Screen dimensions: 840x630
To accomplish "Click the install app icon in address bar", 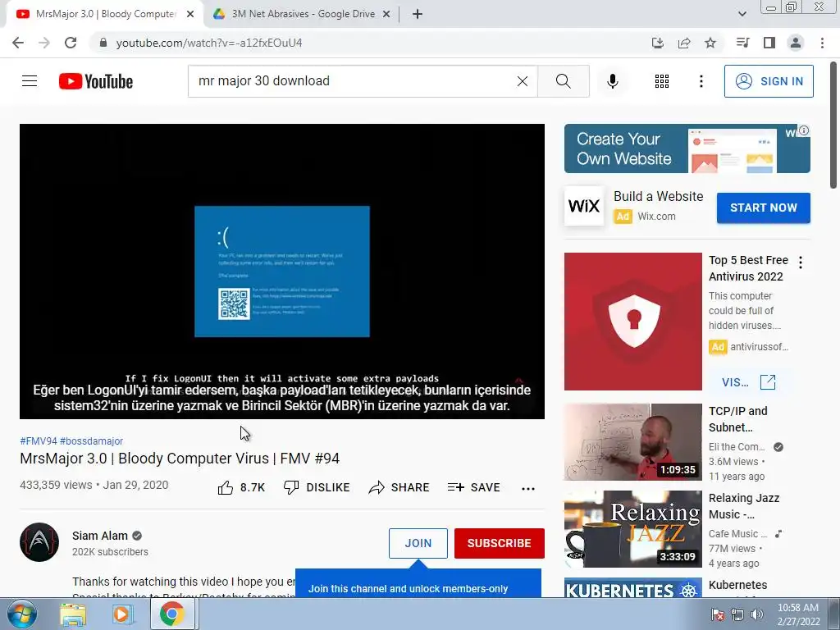I will pos(658,43).
